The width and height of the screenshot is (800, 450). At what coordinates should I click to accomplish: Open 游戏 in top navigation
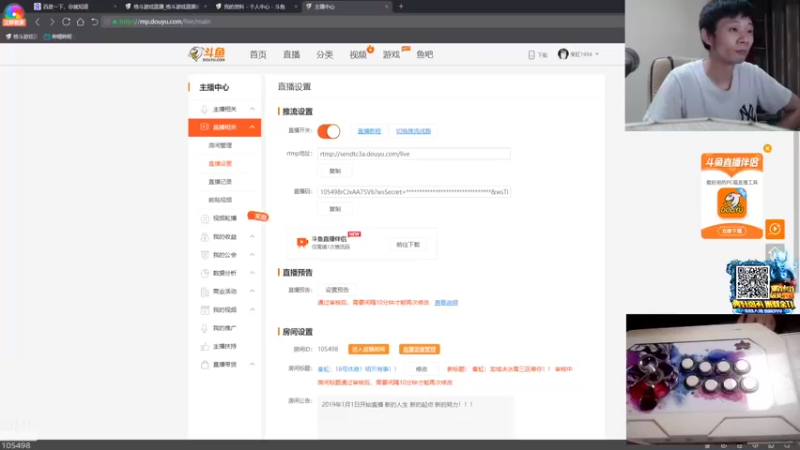(x=391, y=55)
